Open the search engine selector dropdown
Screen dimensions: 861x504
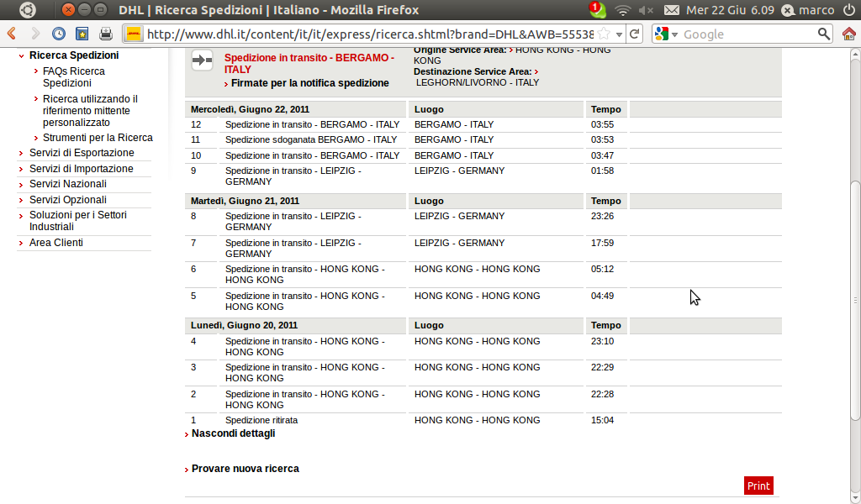pos(667,34)
